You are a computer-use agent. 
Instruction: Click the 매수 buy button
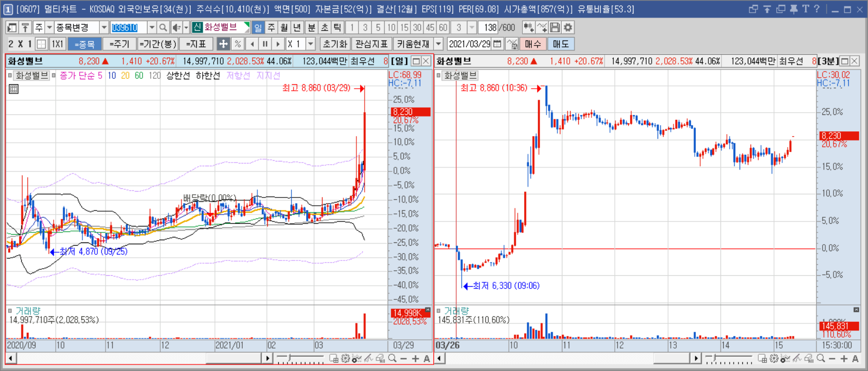[x=533, y=44]
